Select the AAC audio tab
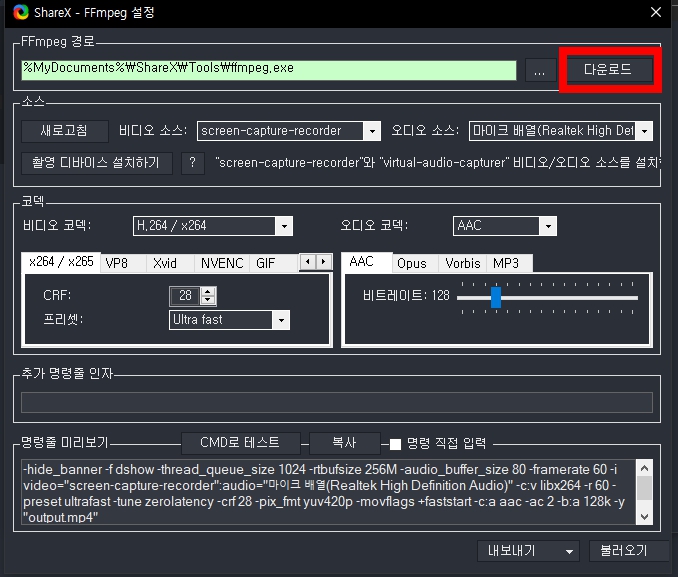The width and height of the screenshot is (678, 577). [367, 262]
